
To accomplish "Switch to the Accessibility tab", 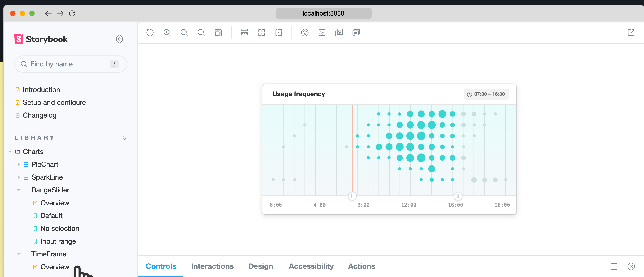I will pyautogui.click(x=311, y=266).
